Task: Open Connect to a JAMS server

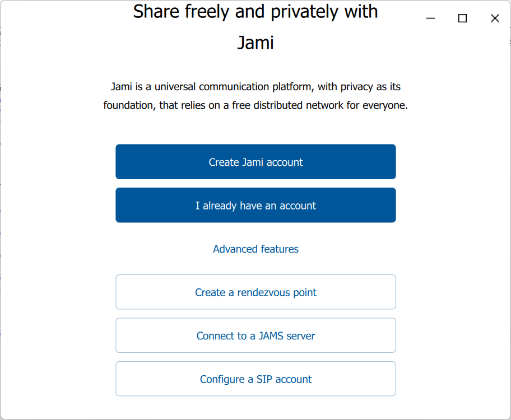Action: 256,336
